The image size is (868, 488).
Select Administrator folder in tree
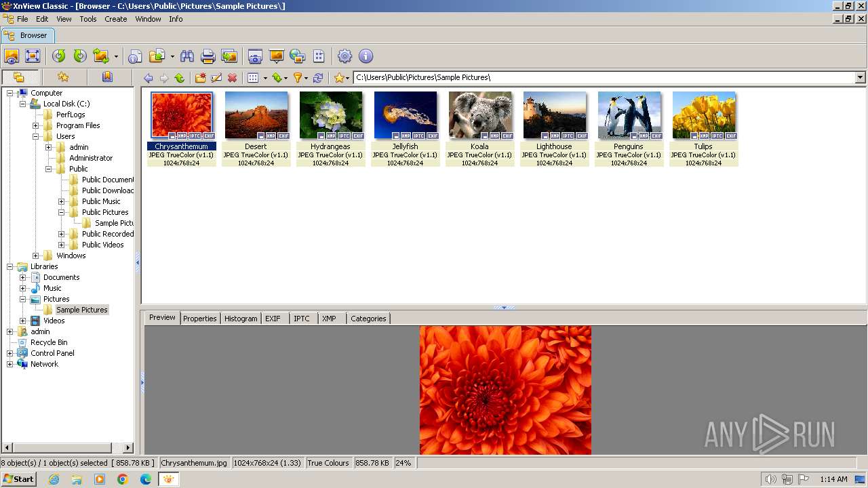point(91,158)
